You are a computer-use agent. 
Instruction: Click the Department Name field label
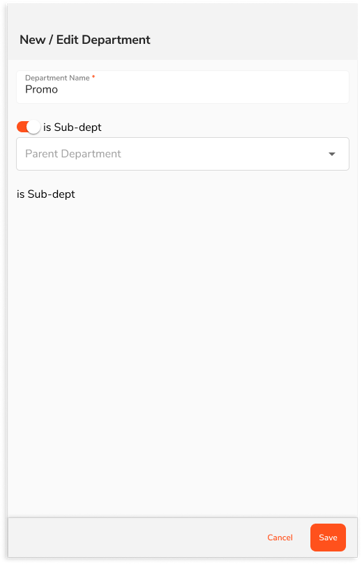click(x=57, y=78)
